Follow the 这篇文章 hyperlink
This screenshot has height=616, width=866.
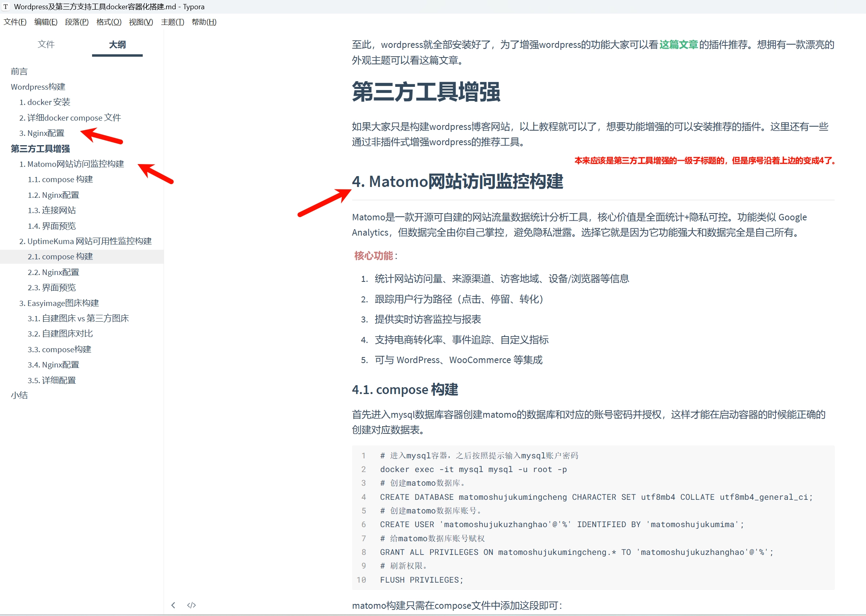pos(679,45)
